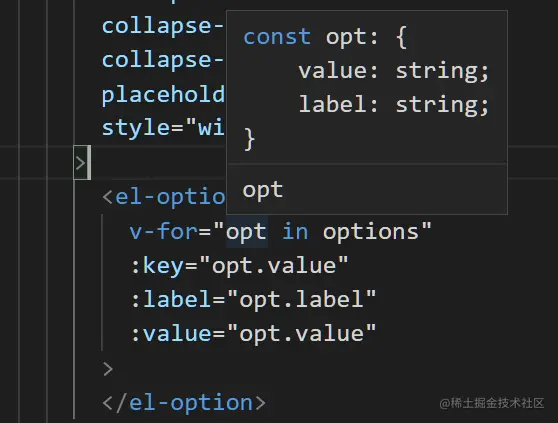Click the :value attribute name
The width and height of the screenshot is (558, 423).
171,333
